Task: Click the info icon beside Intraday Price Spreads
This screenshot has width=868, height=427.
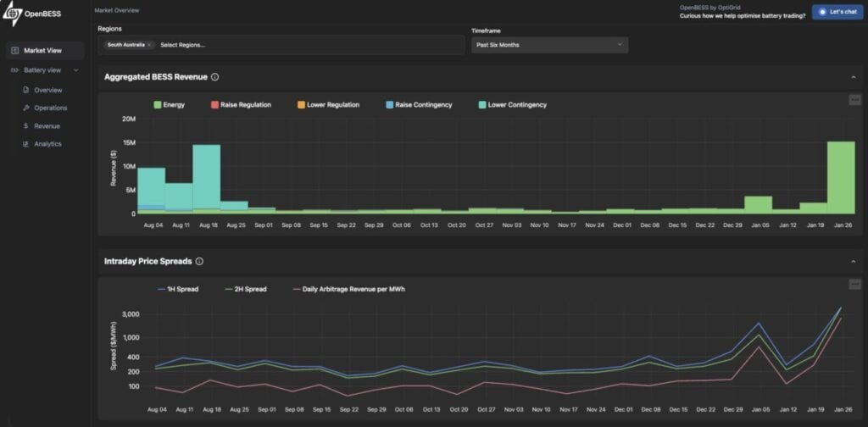Action: [199, 262]
